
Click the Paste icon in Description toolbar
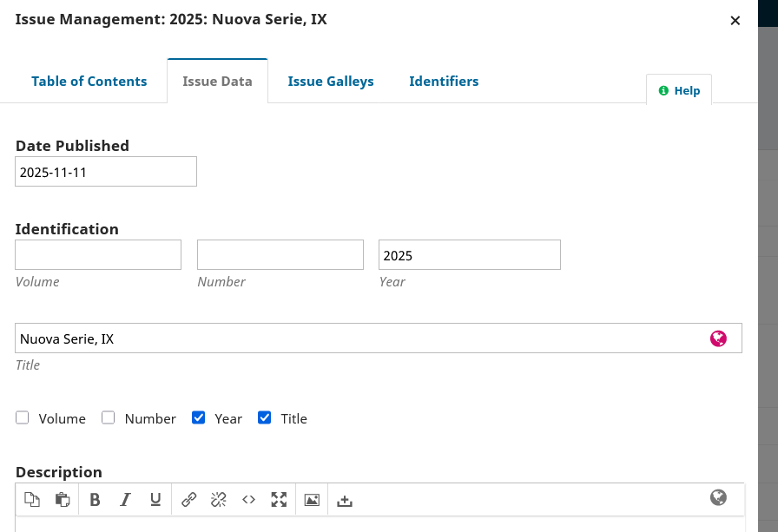tap(63, 499)
